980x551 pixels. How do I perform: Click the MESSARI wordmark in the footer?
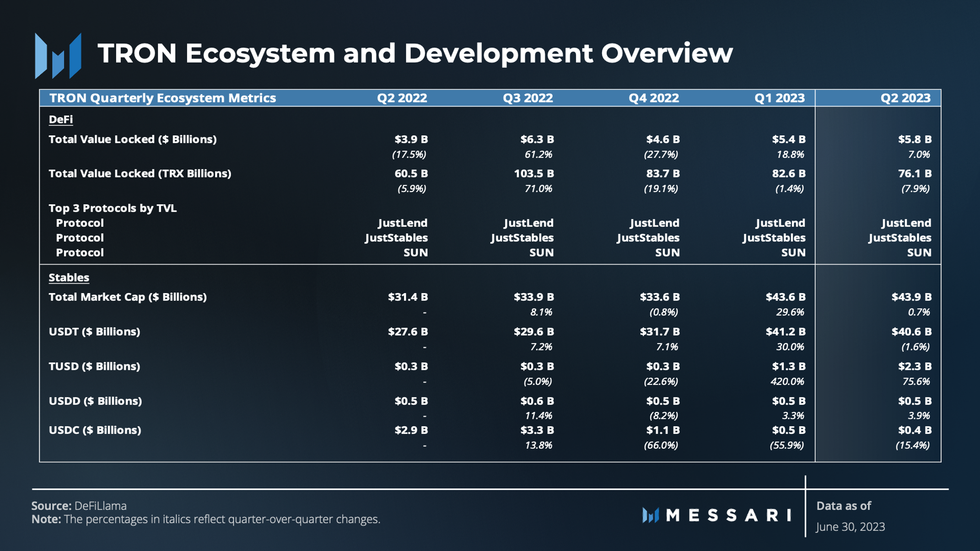point(728,515)
